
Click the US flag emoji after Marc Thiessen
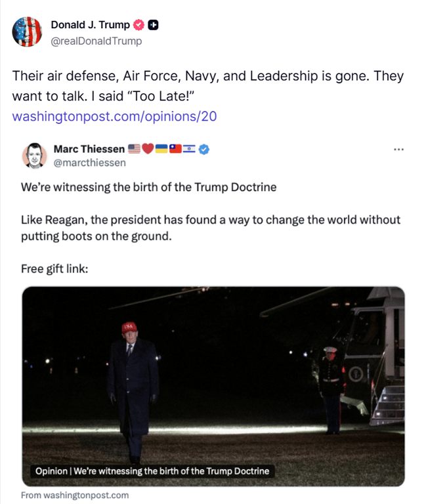coord(134,149)
